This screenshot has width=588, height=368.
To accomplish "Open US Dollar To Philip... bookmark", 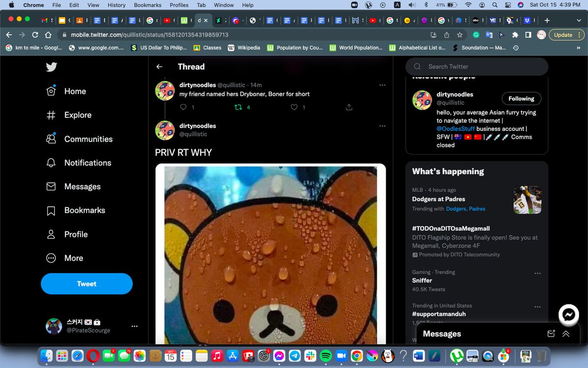I will (159, 48).
